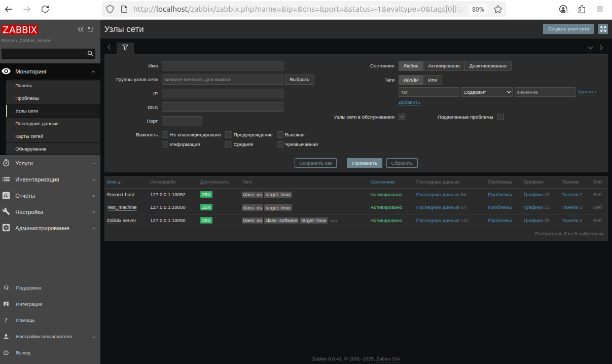Viewport: 612px width, 364px height.
Task: Hide sidebar using the compact-view icon
Action: pos(90,29)
